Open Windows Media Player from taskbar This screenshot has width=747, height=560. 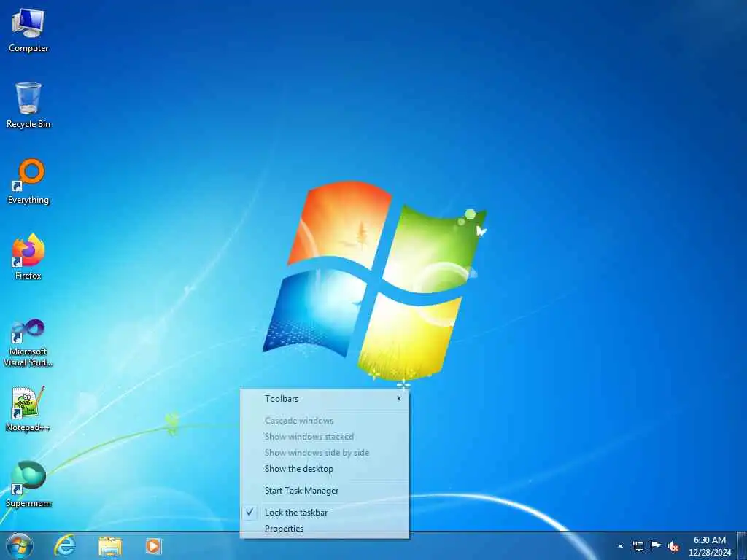point(154,546)
